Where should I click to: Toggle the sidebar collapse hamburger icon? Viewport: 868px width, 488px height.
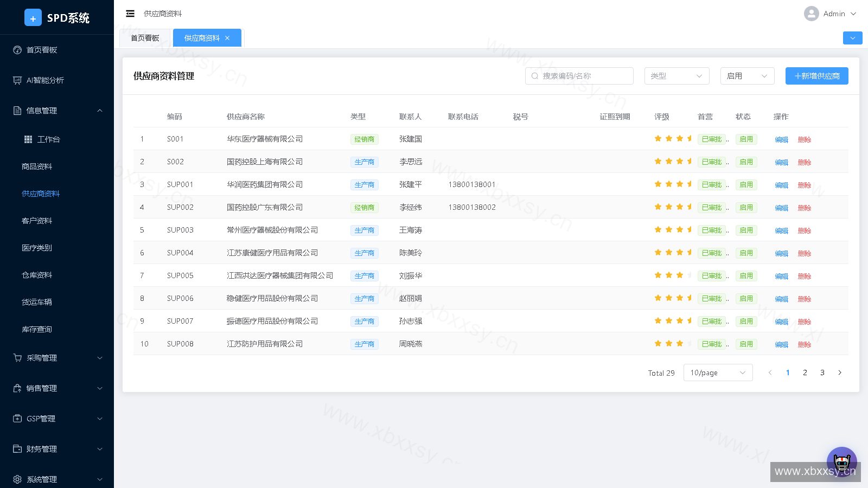click(130, 14)
